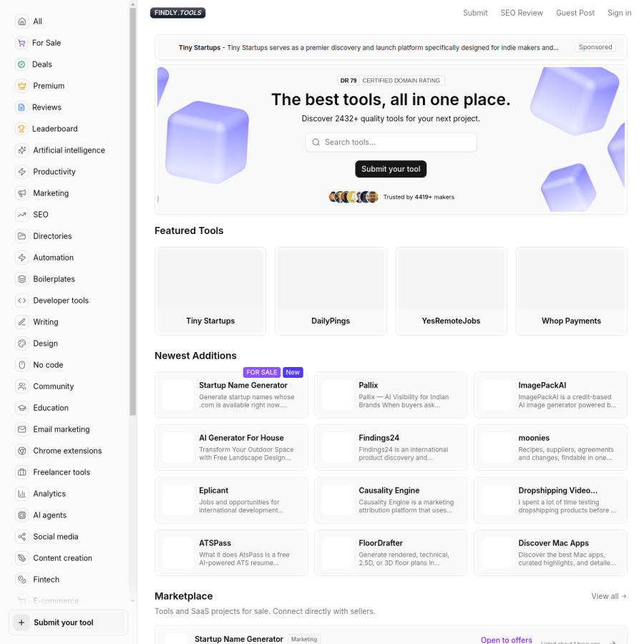Click the Developer tools code icon
The width and height of the screenshot is (644, 644).
[x=22, y=301]
